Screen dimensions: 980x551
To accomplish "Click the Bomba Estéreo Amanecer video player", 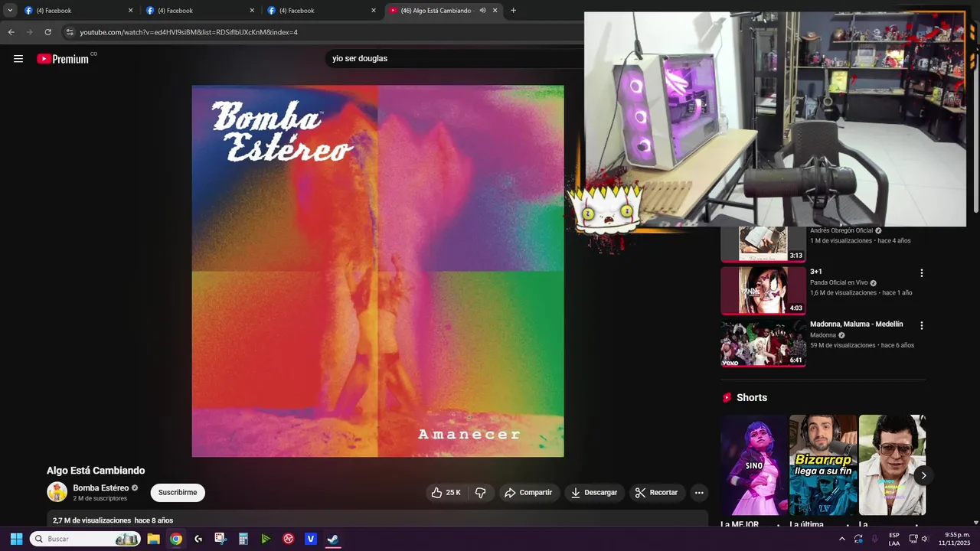I will click(377, 271).
